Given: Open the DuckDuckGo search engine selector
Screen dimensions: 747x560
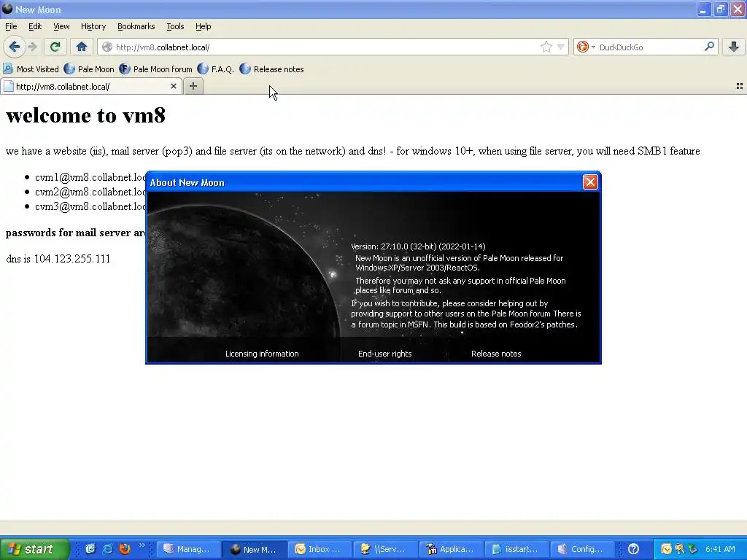Looking at the screenshot, I should coord(586,47).
